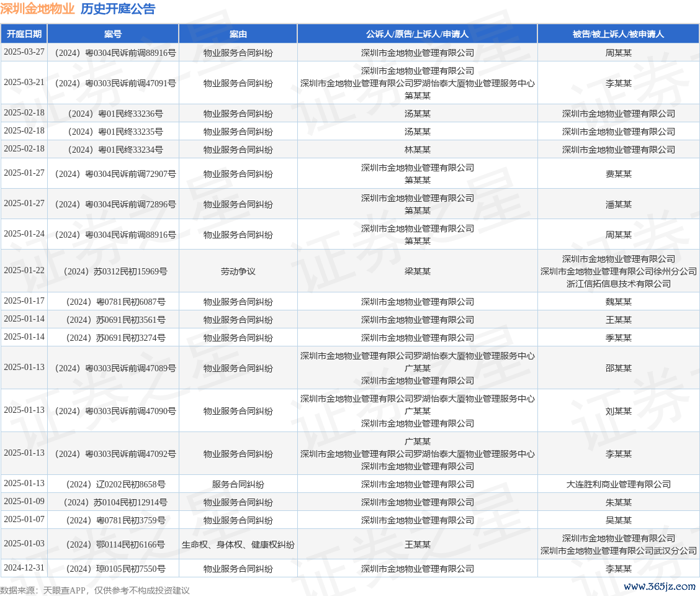The height and width of the screenshot is (596, 700).
Task: Select case number 粤0303民诉前调47090号
Action: 115,411
